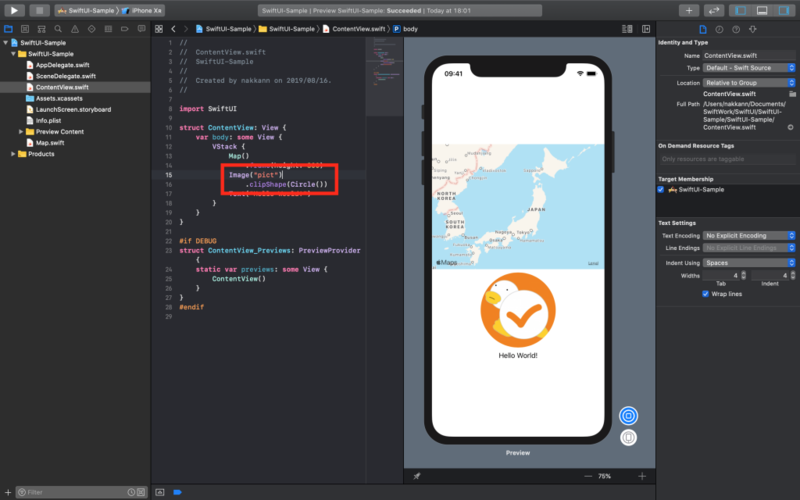Open the Indent Using dropdown
Screen dimensions: 800x500
click(749, 263)
